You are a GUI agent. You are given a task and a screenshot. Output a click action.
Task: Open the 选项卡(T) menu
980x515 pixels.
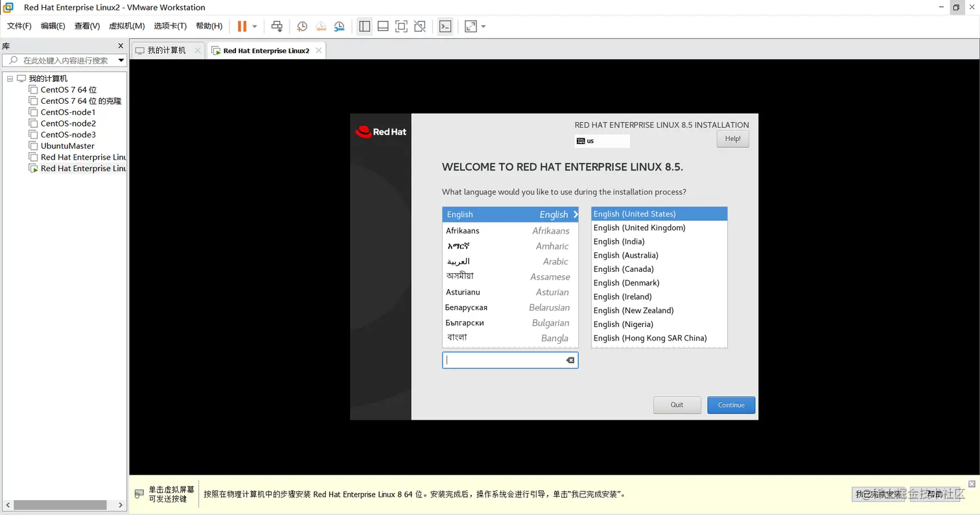pyautogui.click(x=170, y=26)
